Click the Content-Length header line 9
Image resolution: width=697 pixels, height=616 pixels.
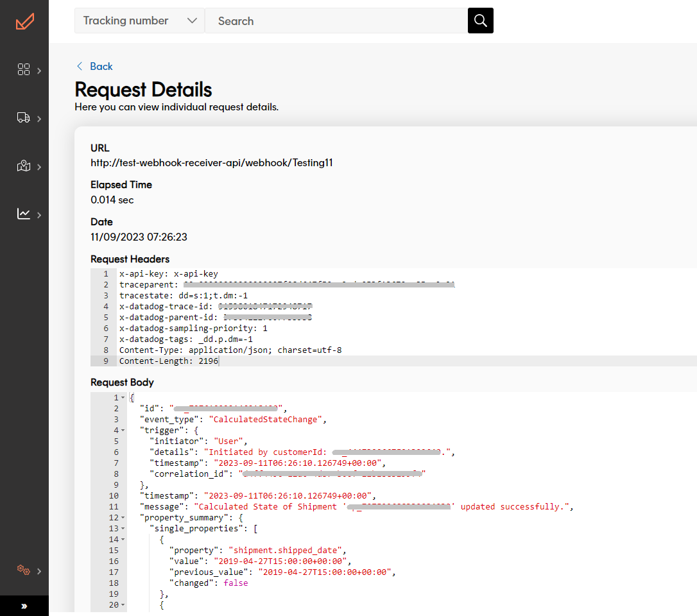(169, 361)
